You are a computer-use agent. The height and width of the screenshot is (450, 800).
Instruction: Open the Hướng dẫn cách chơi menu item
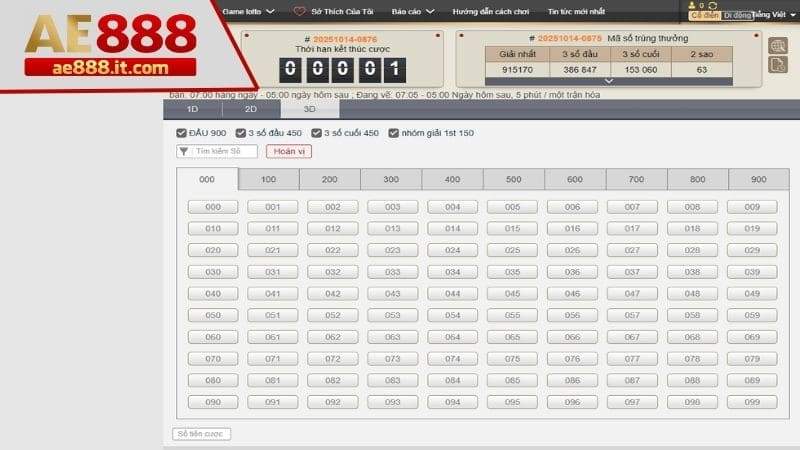(x=490, y=12)
